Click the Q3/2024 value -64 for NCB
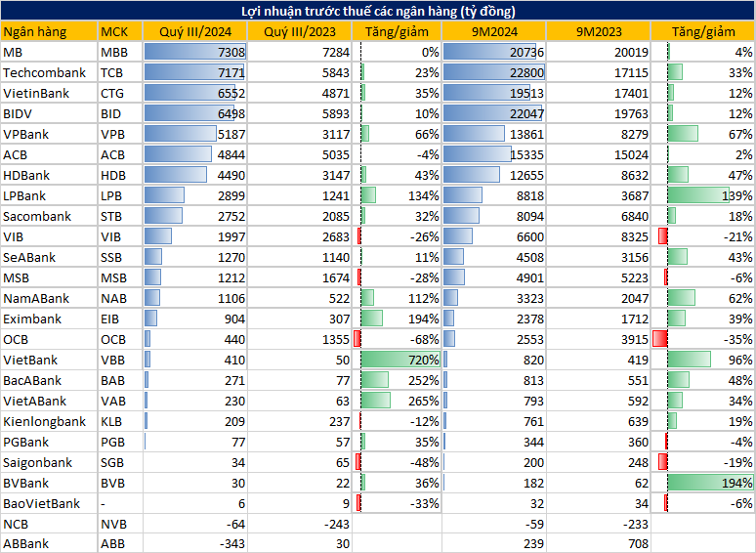Viewport: 756px width, 553px height. tap(195, 524)
